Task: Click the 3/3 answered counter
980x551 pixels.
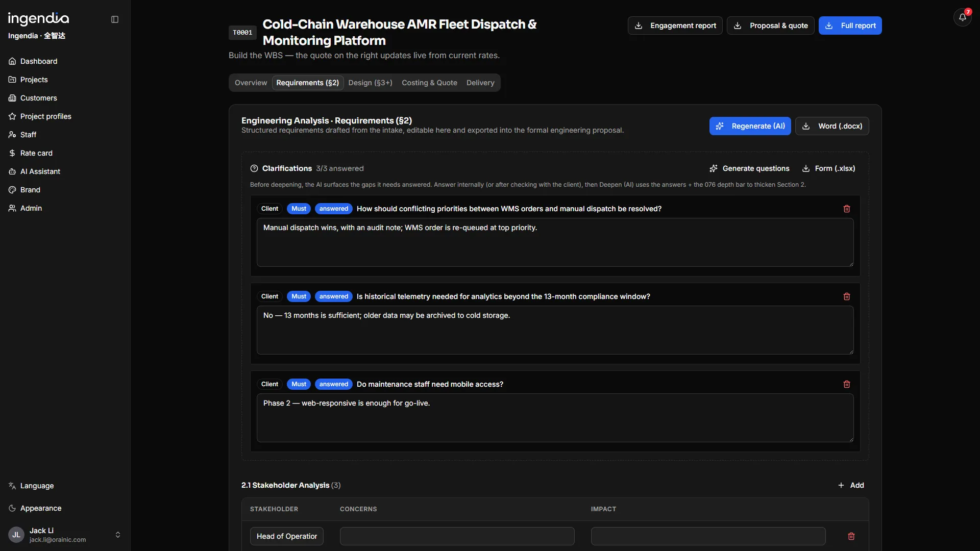Action: click(x=340, y=168)
